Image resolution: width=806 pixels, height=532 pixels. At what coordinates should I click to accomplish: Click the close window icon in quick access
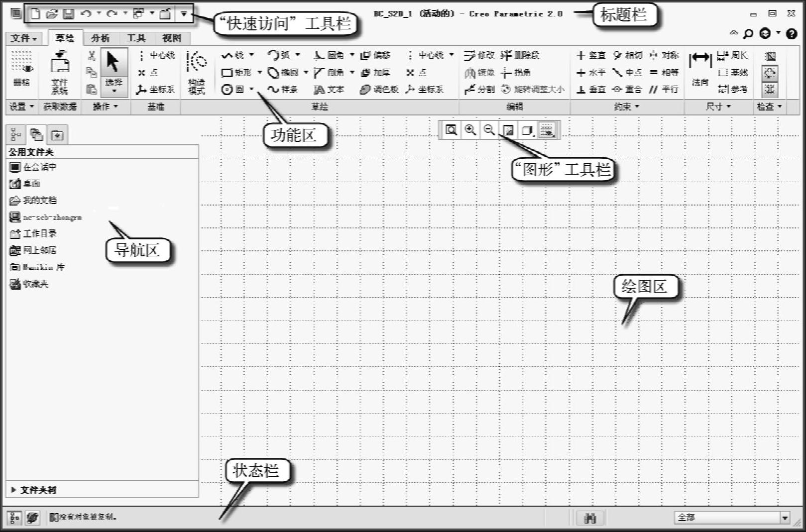(x=165, y=14)
